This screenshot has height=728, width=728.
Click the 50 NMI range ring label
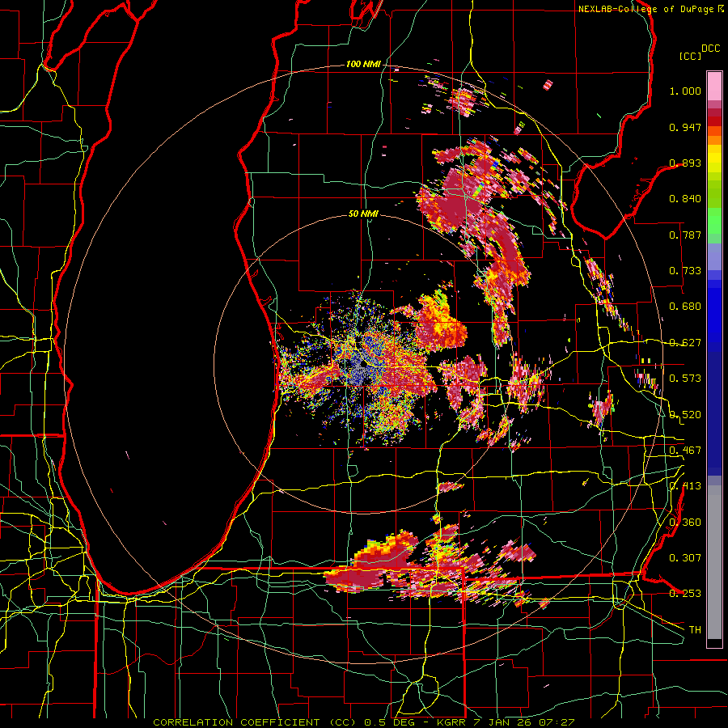[363, 214]
